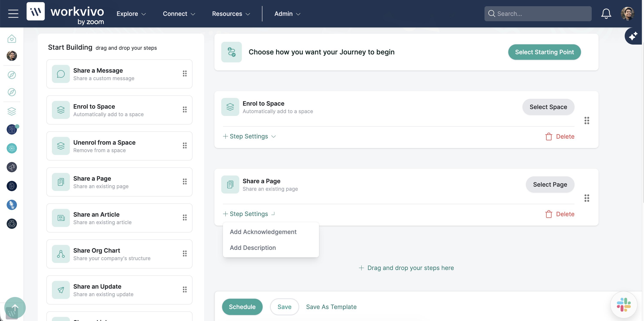Open the notifications bell
Viewport: 644px width, 321px height.
(x=606, y=14)
